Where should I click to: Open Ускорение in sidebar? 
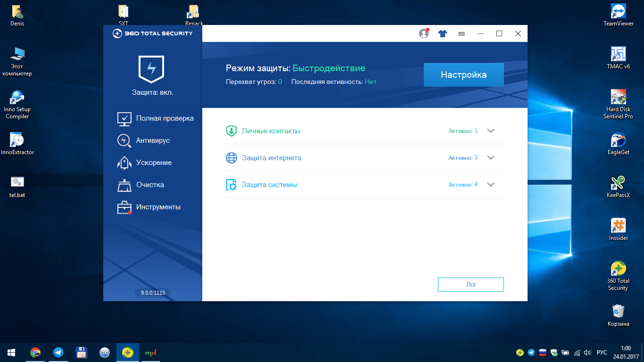(144, 163)
